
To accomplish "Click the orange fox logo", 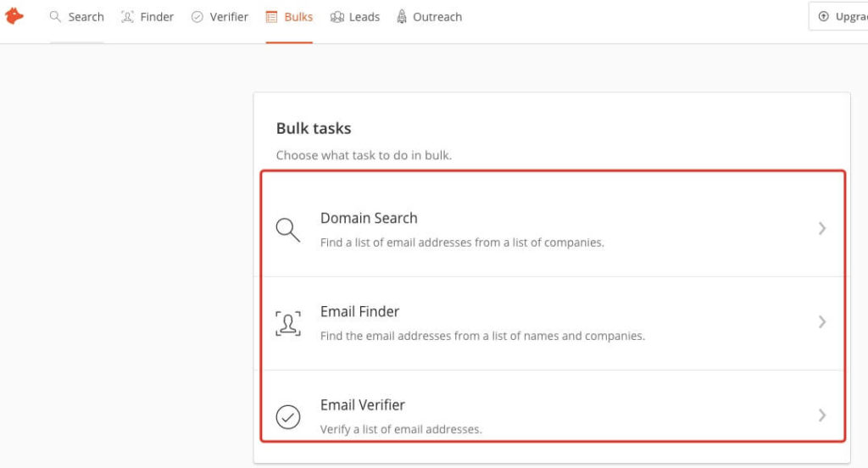I will click(14, 16).
